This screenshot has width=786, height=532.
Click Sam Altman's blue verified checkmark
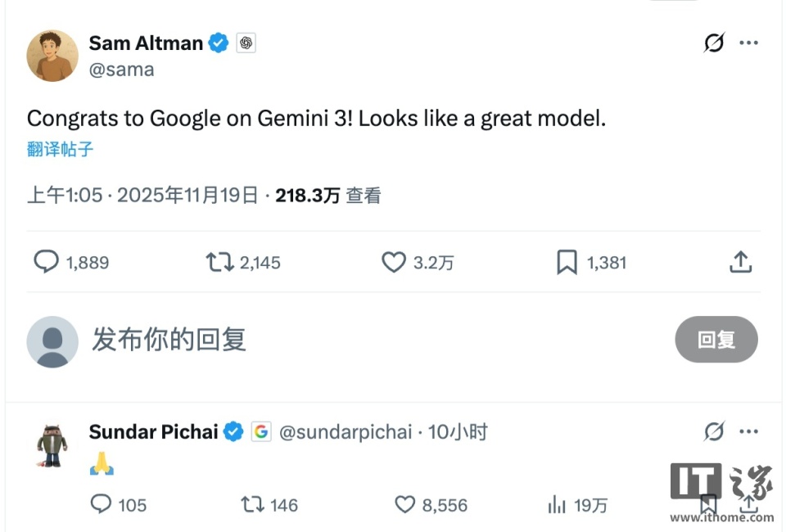click(217, 43)
